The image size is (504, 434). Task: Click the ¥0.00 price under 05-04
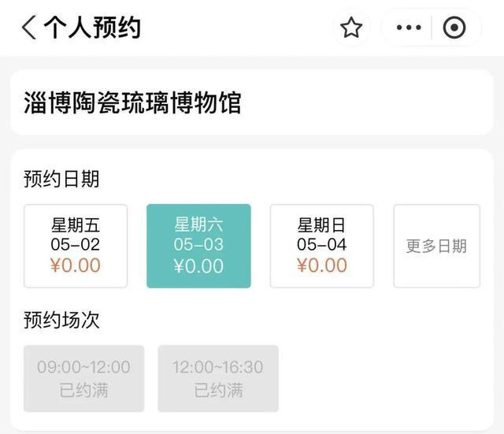[x=322, y=265]
